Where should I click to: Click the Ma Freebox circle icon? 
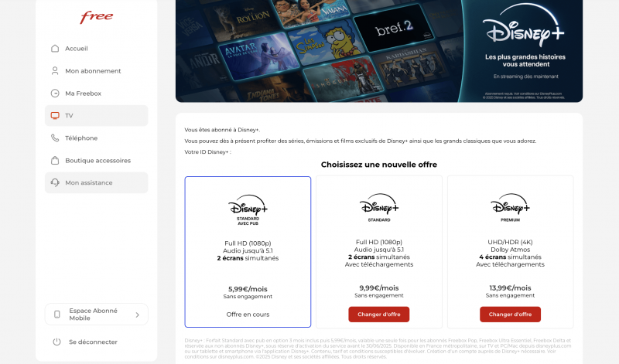[55, 94]
